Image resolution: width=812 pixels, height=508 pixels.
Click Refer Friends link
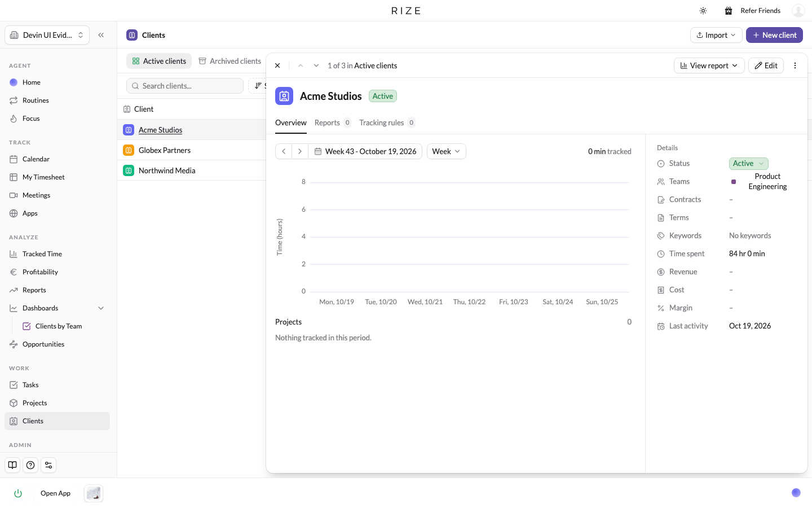[x=761, y=11]
